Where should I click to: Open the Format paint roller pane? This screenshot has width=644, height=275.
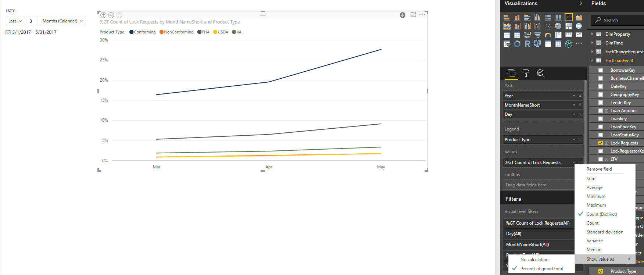point(526,73)
